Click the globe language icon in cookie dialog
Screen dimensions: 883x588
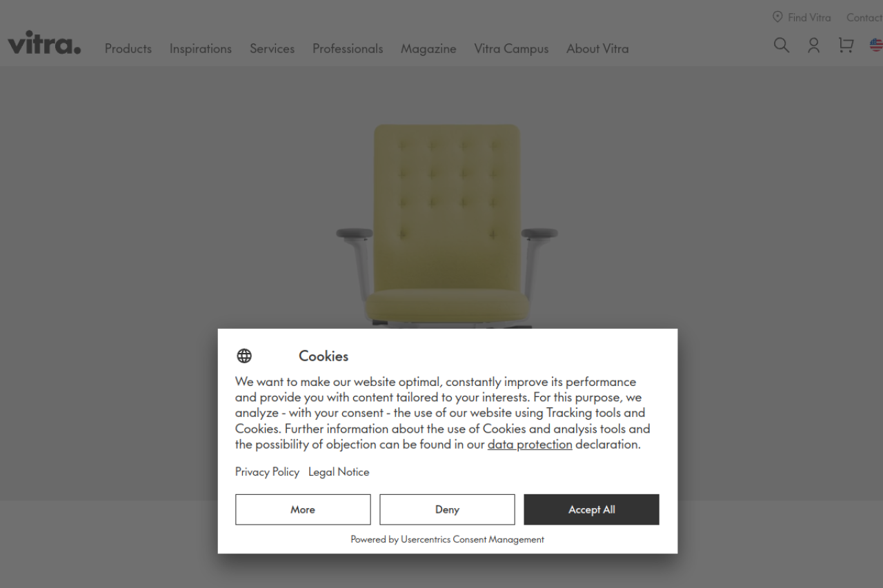[x=244, y=356]
